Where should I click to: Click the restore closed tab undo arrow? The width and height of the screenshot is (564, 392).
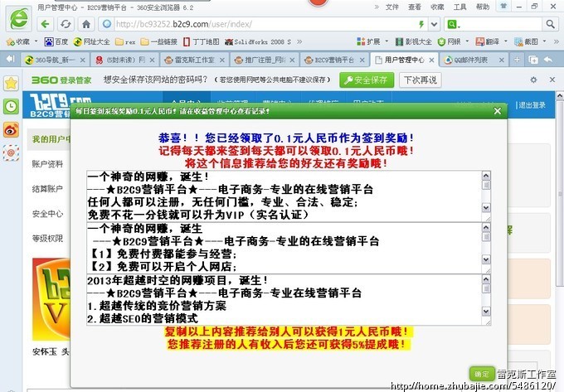[x=548, y=60]
